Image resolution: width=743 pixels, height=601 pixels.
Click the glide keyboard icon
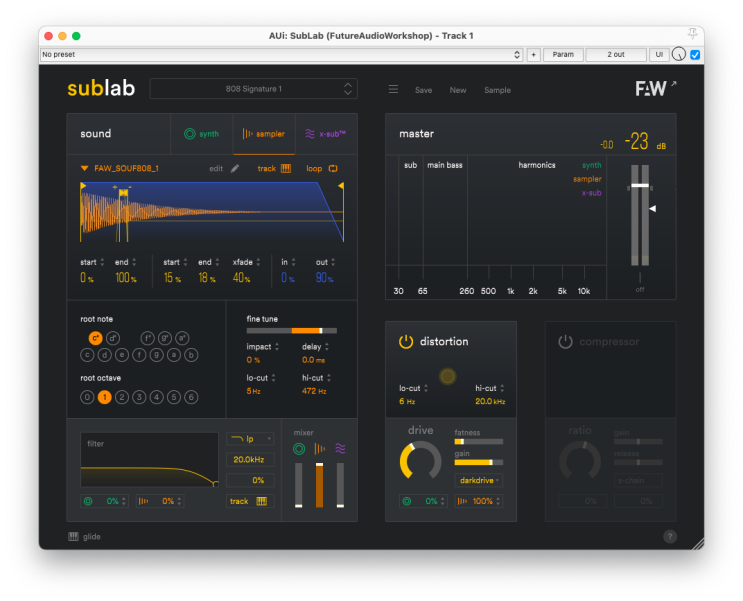(x=73, y=536)
